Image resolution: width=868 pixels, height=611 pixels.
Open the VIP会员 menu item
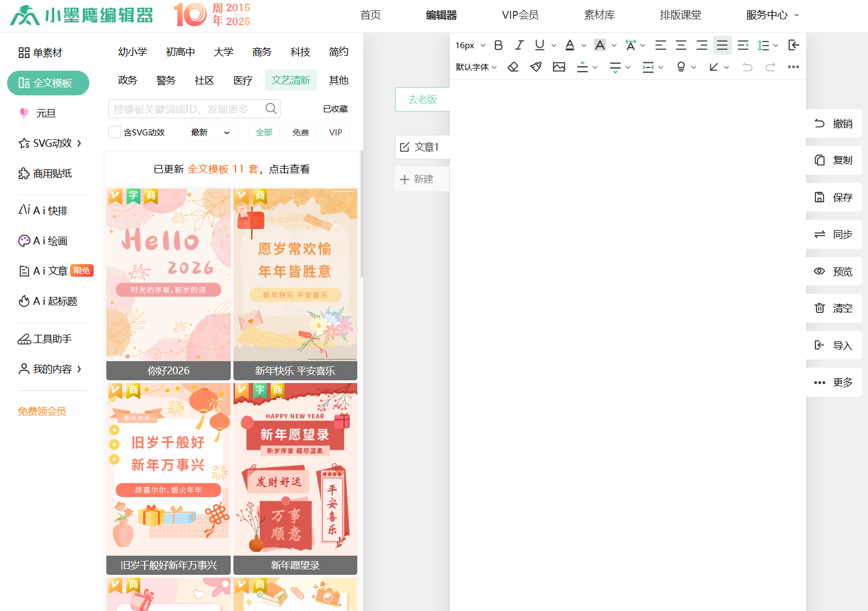(x=520, y=15)
